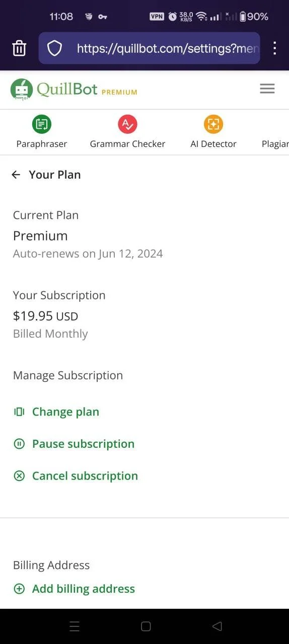The image size is (289, 644).
Task: Tap the browser trash can icon
Action: pyautogui.click(x=19, y=48)
